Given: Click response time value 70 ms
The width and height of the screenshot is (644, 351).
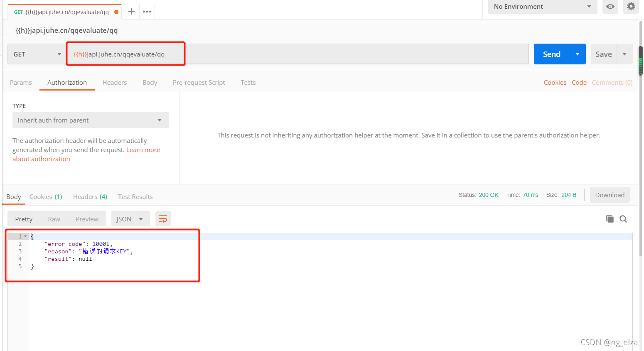Looking at the screenshot, I should pos(531,195).
